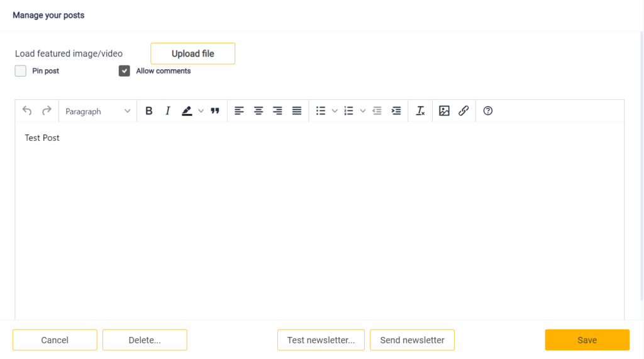Expand bulleted list style options
Image resolution: width=644 pixels, height=359 pixels.
(335, 111)
